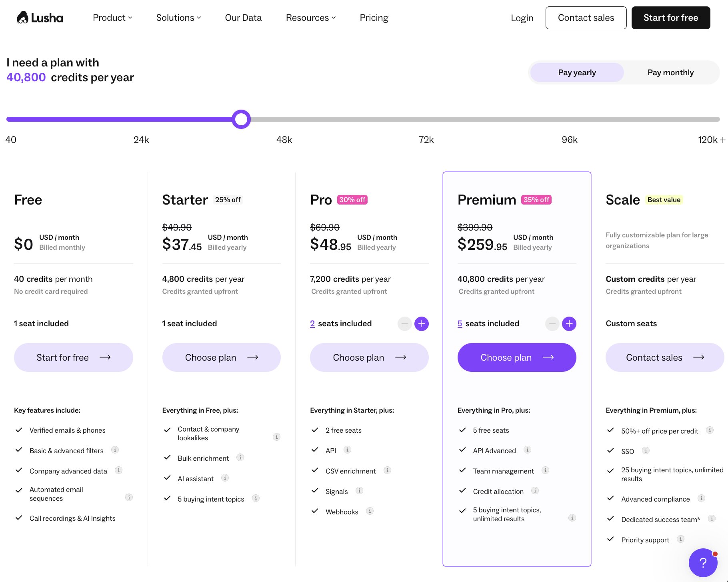Image resolution: width=728 pixels, height=582 pixels.
Task: Click the Pro seat count number 2
Action: click(312, 323)
